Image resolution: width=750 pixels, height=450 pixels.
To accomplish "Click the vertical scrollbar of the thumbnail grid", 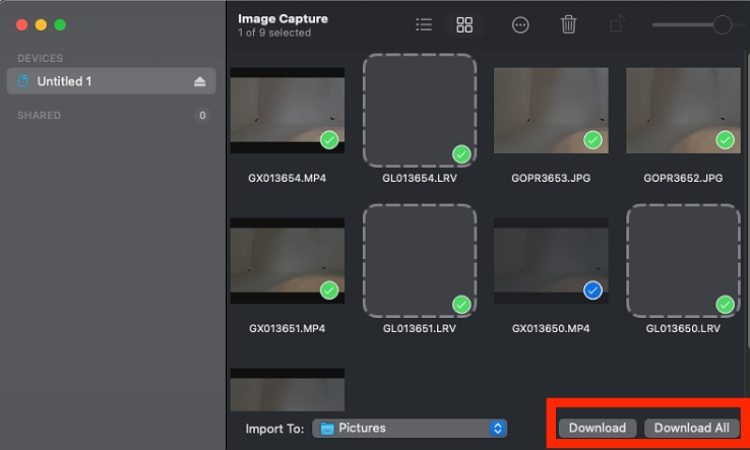I will [x=747, y=201].
